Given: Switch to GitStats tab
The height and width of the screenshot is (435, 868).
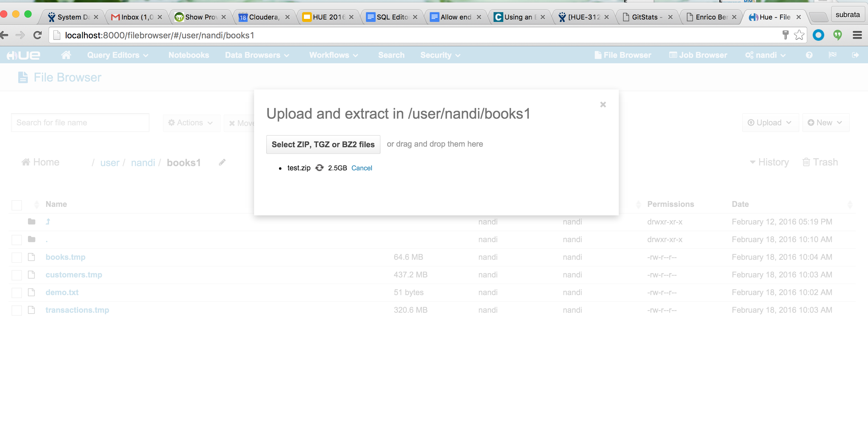Looking at the screenshot, I should pos(647,17).
